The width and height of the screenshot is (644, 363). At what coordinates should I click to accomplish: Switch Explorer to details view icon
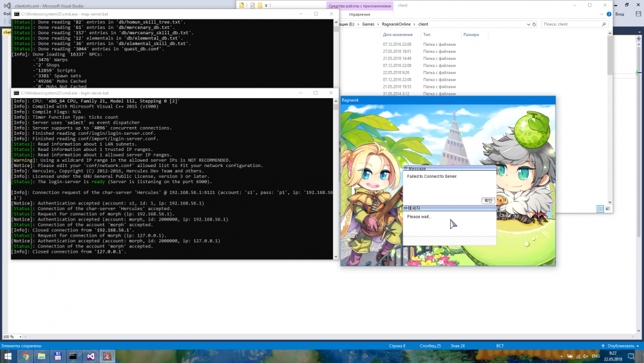coord(600,209)
